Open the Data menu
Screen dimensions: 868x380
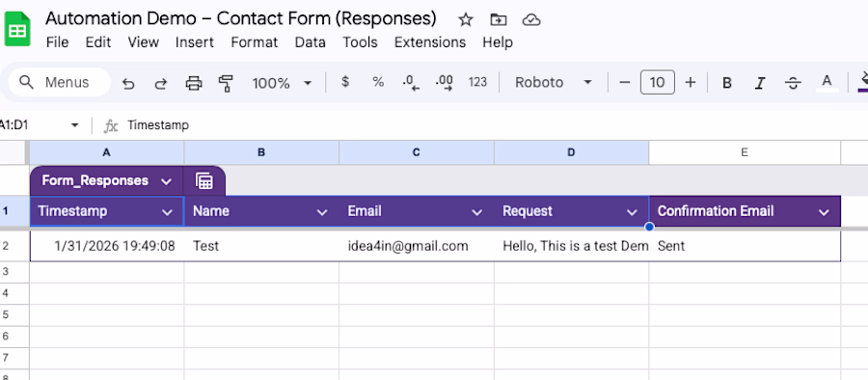310,42
